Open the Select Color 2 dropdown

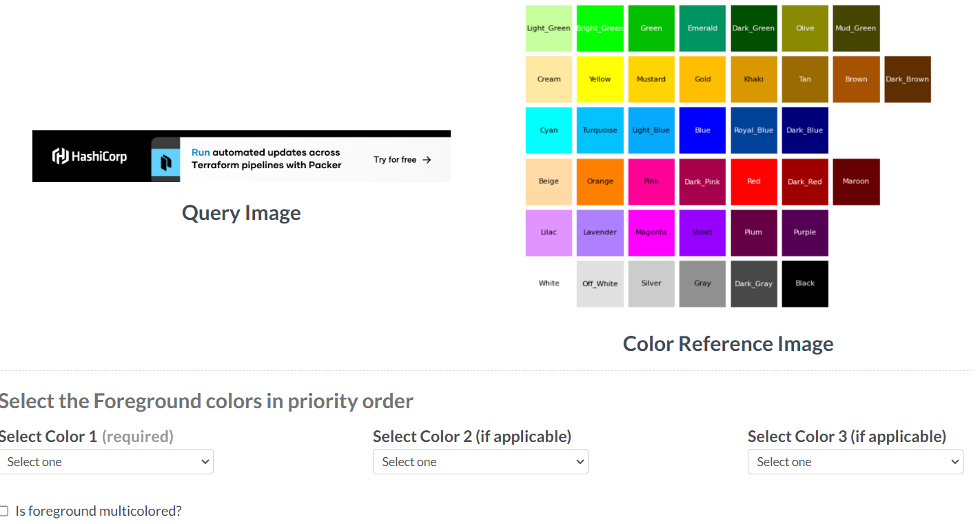click(x=480, y=462)
